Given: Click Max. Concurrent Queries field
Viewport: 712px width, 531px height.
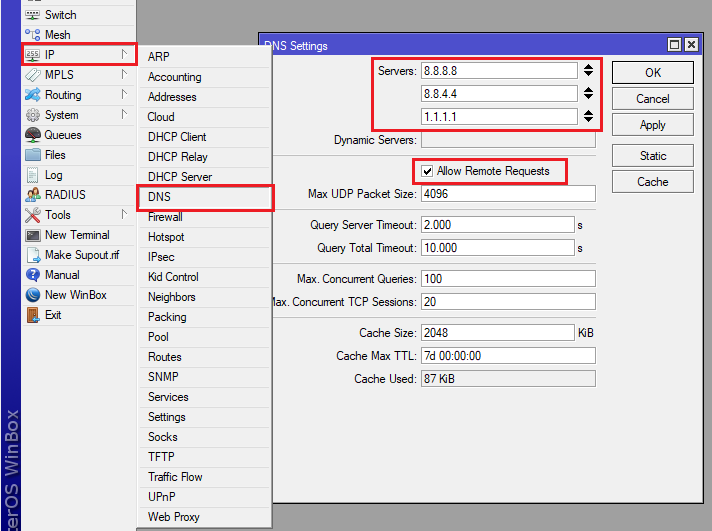Looking at the screenshot, I should [x=508, y=279].
